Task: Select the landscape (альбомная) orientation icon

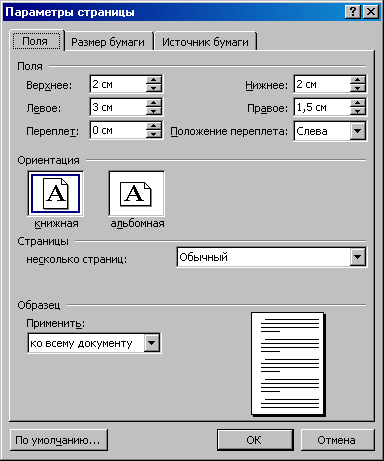Action: 136,194
